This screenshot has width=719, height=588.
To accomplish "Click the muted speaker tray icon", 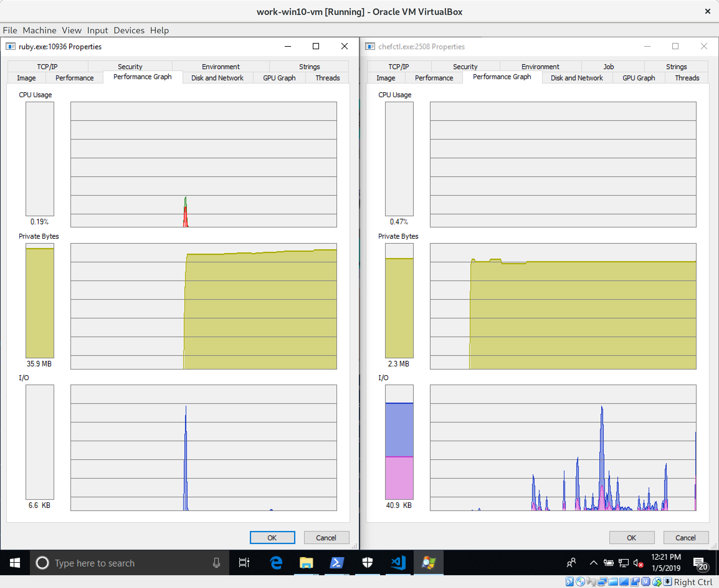I will [638, 562].
